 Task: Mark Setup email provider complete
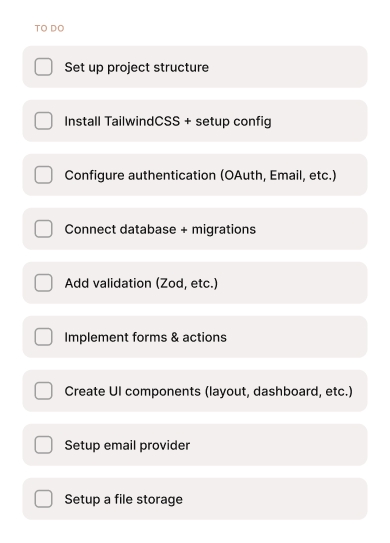pyautogui.click(x=43, y=445)
